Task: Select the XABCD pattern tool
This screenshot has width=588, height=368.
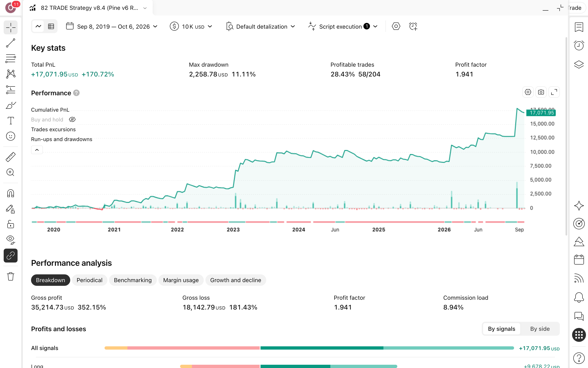Action: coord(11,74)
